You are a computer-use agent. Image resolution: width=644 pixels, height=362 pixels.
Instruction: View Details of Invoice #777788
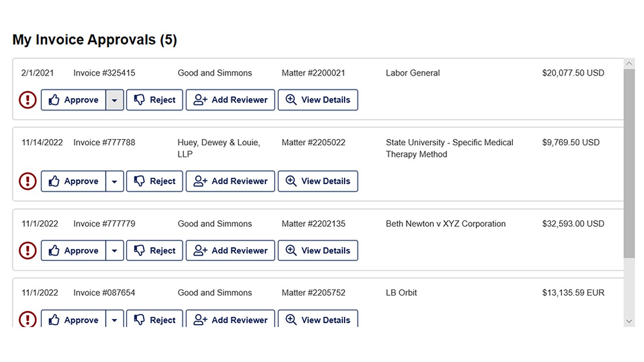pyautogui.click(x=318, y=181)
